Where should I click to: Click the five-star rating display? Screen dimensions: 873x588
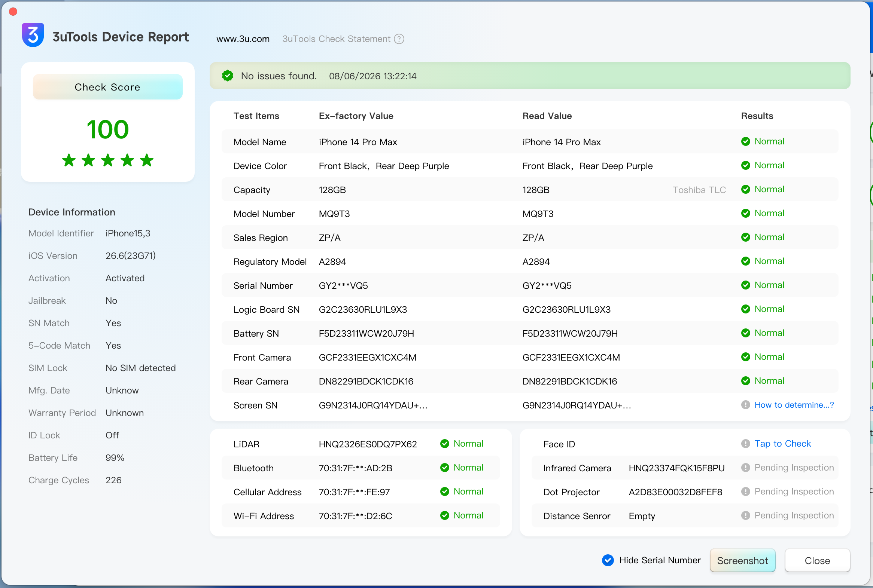108,160
